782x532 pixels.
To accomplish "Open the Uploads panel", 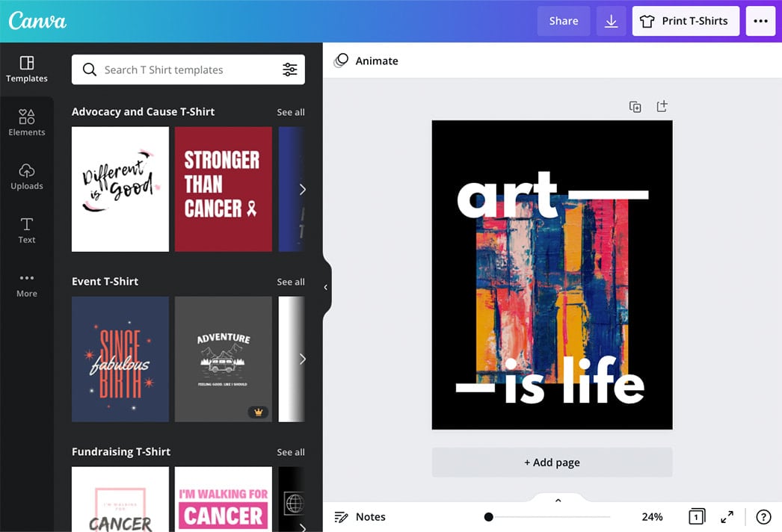I will click(27, 176).
